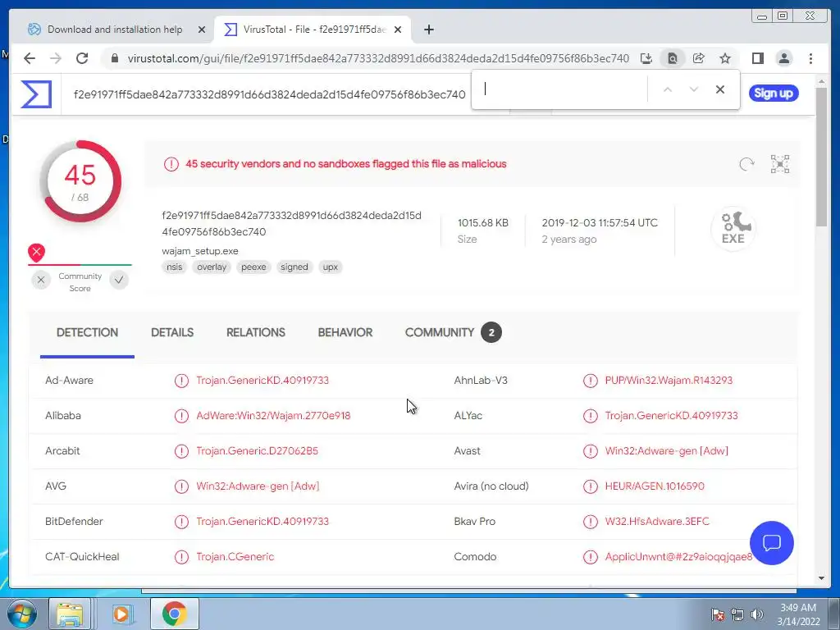Jump to next find result arrow

coord(694,89)
